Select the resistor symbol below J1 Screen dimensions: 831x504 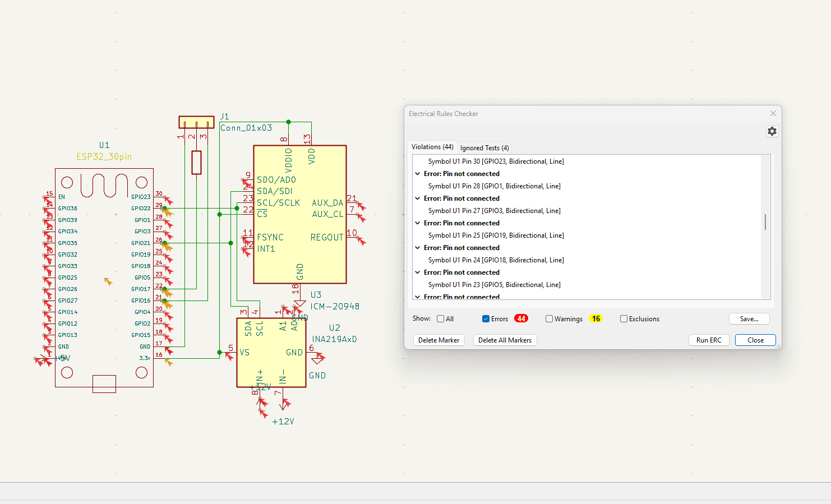196,162
